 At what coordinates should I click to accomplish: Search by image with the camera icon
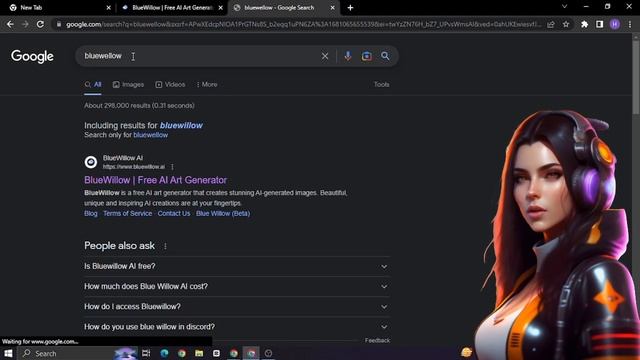point(367,56)
